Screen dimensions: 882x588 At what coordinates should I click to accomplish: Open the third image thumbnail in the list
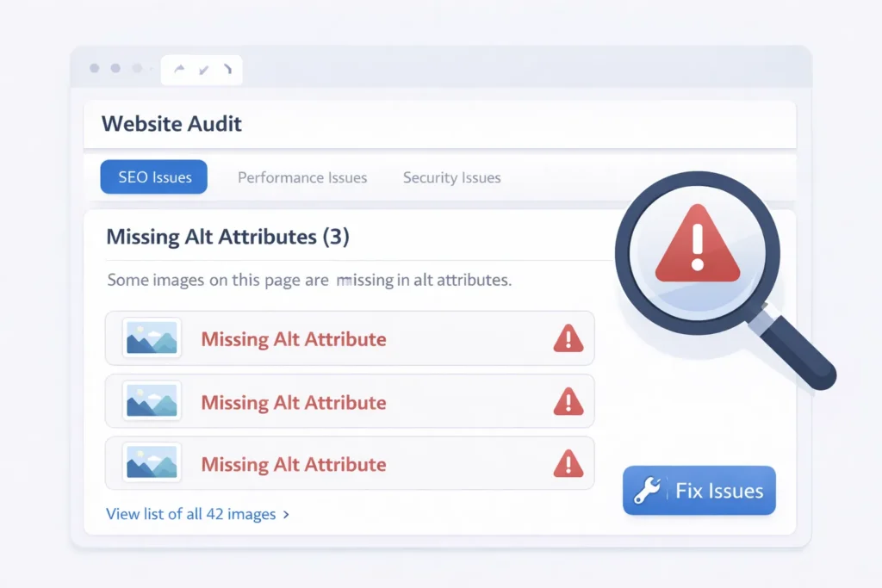pyautogui.click(x=152, y=464)
